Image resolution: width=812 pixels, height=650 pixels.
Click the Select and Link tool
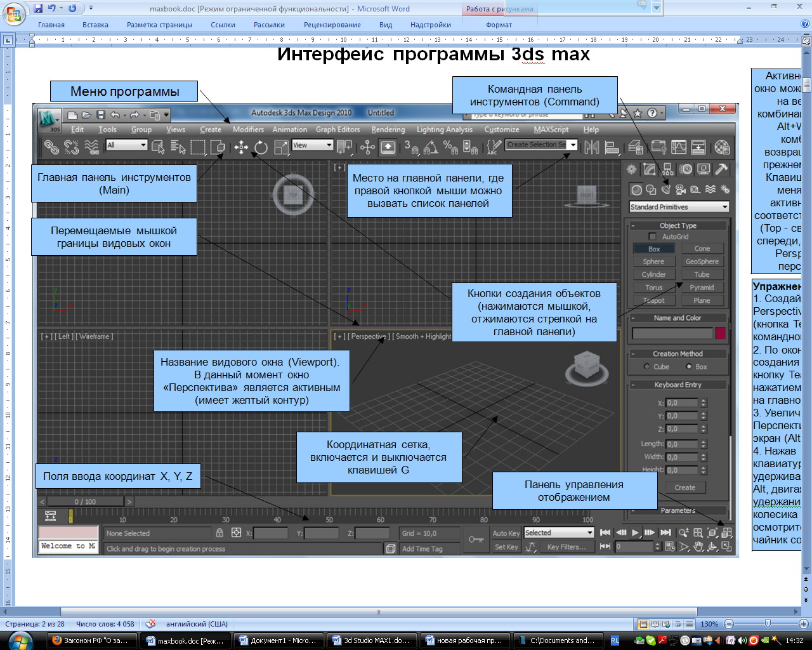51,147
